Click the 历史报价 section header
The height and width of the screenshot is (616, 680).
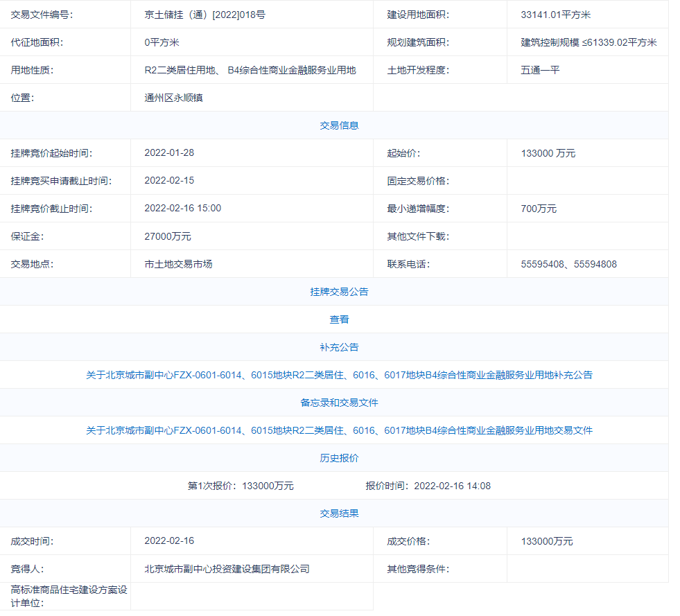tap(339, 458)
